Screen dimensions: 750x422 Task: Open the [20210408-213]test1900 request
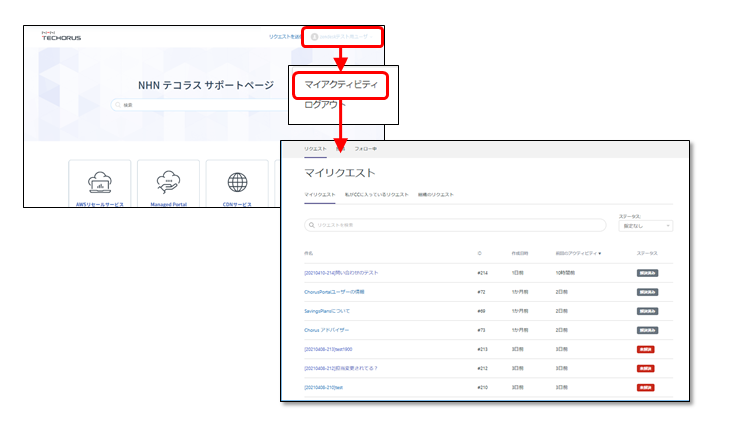(328, 349)
